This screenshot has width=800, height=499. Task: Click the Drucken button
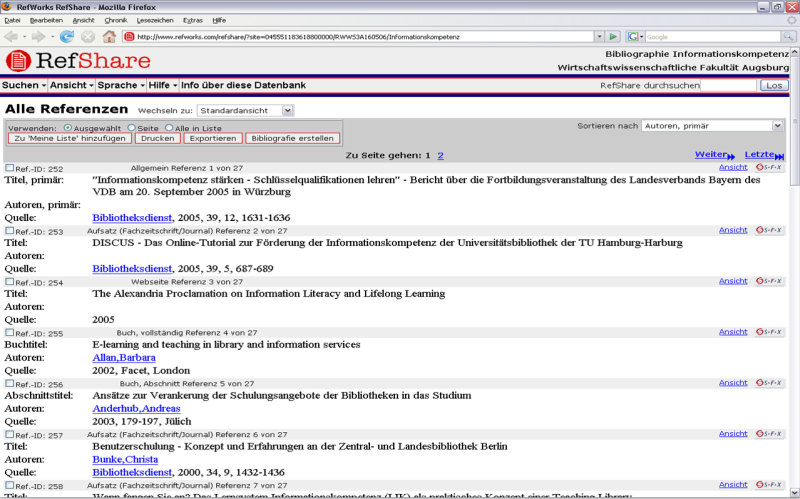pos(158,138)
